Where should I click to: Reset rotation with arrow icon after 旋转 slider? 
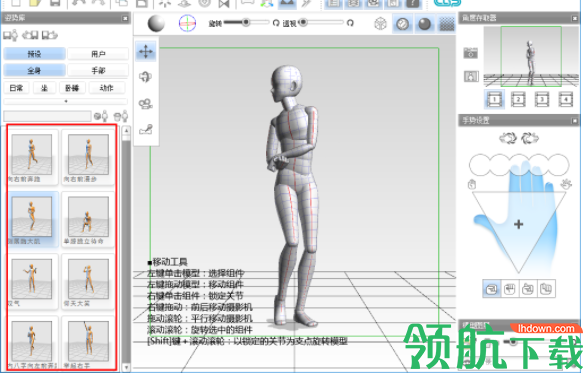(276, 23)
